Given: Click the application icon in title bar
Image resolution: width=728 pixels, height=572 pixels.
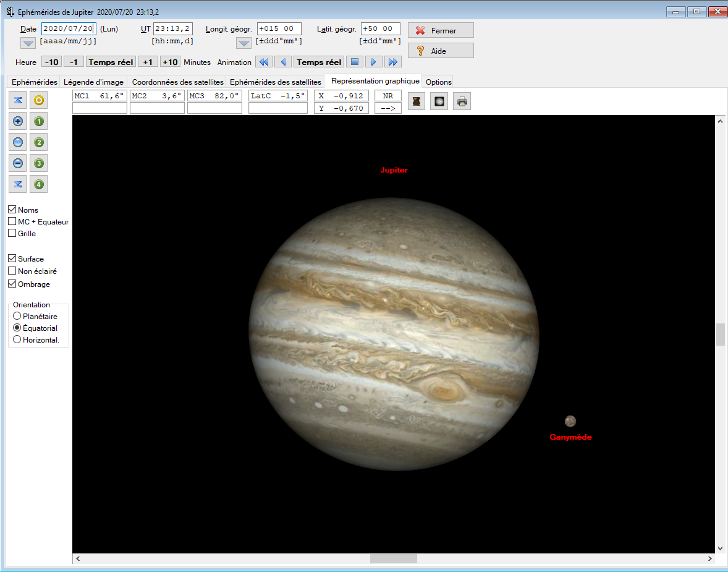Looking at the screenshot, I should [11, 12].
